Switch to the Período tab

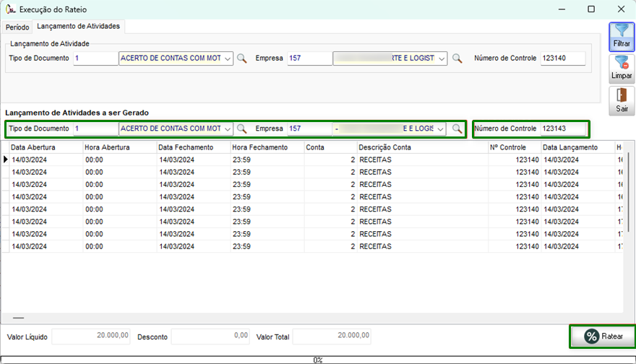[x=17, y=27]
